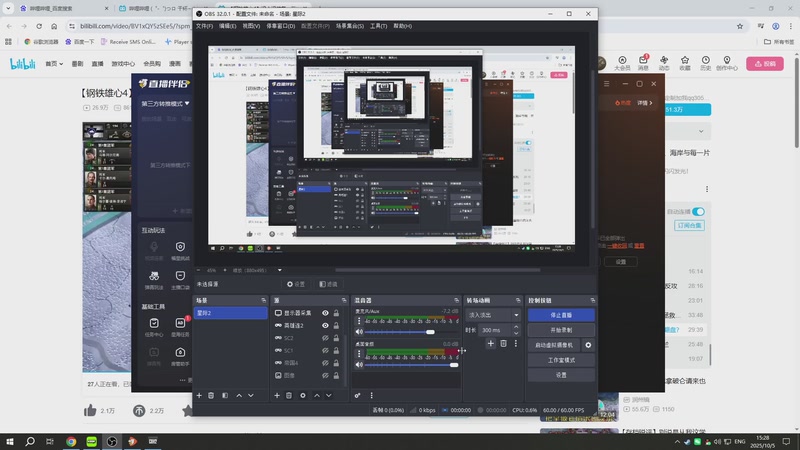Open OBS Scene Collection menu
800x450 pixels.
(349, 26)
